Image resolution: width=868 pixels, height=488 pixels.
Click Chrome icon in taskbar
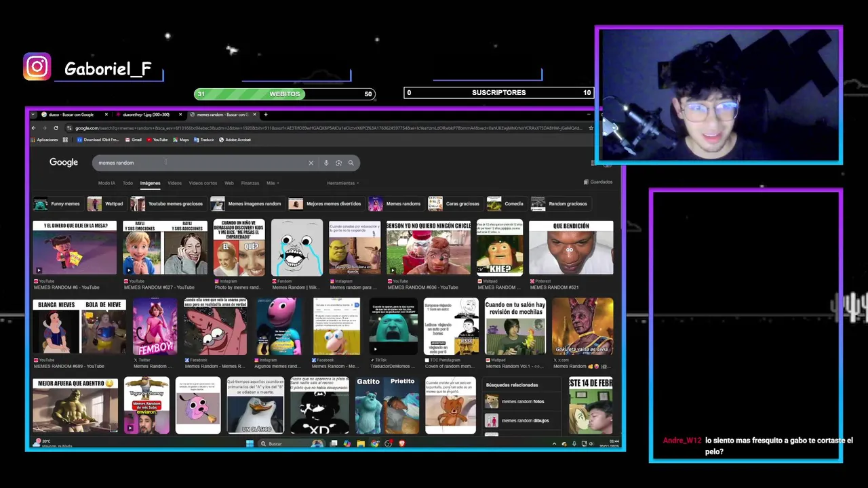[374, 444]
